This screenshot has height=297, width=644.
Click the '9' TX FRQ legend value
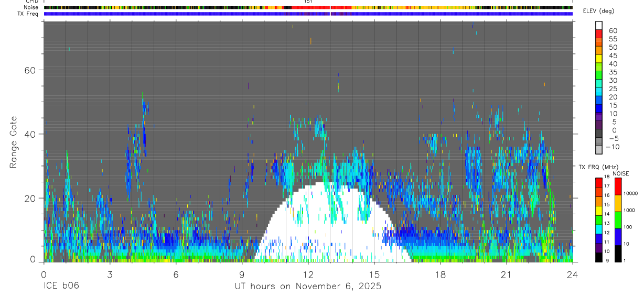pyautogui.click(x=607, y=261)
